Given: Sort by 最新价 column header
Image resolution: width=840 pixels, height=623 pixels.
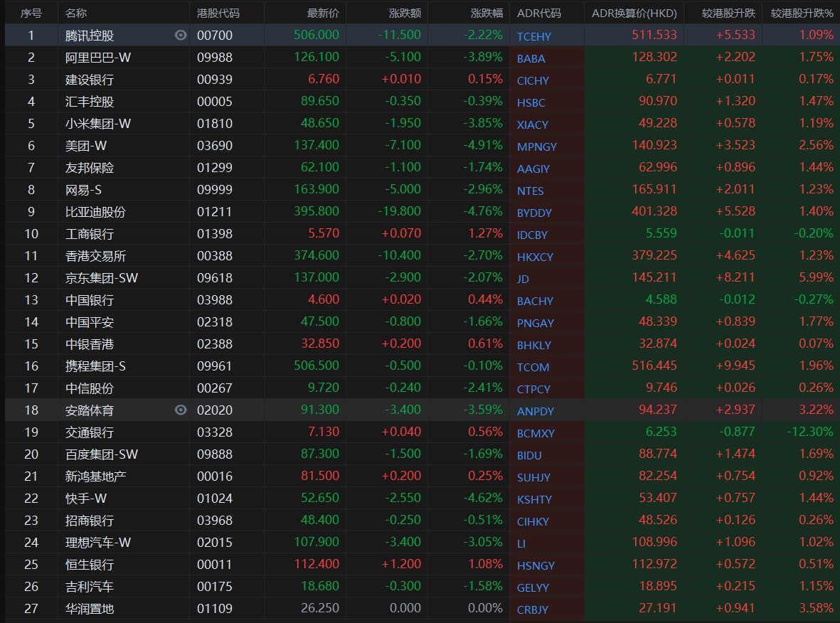Looking at the screenshot, I should 323,13.
